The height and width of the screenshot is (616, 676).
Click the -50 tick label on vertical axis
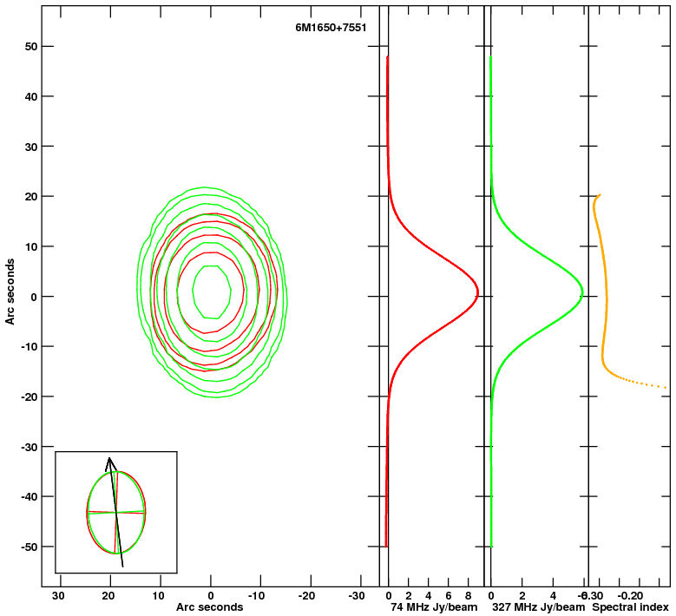(30, 547)
